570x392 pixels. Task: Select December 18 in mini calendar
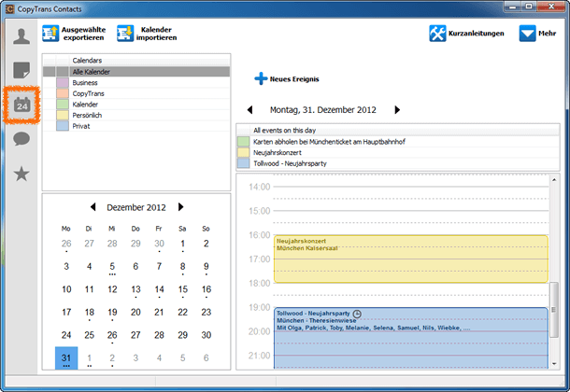click(90, 312)
